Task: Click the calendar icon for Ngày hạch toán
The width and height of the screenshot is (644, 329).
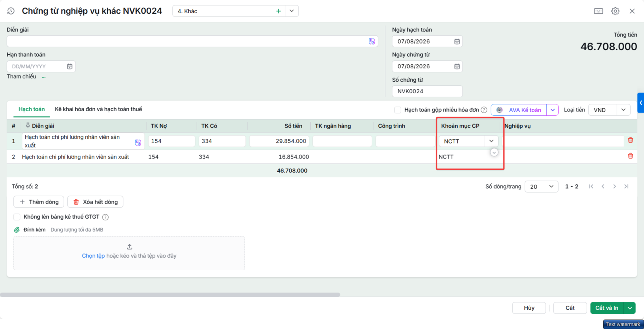Action: (x=457, y=41)
